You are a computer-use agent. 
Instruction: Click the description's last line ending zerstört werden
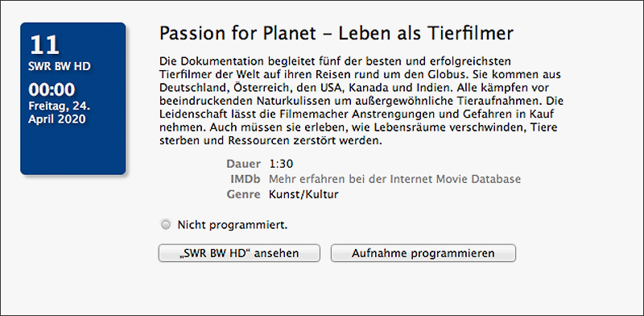(x=270, y=141)
